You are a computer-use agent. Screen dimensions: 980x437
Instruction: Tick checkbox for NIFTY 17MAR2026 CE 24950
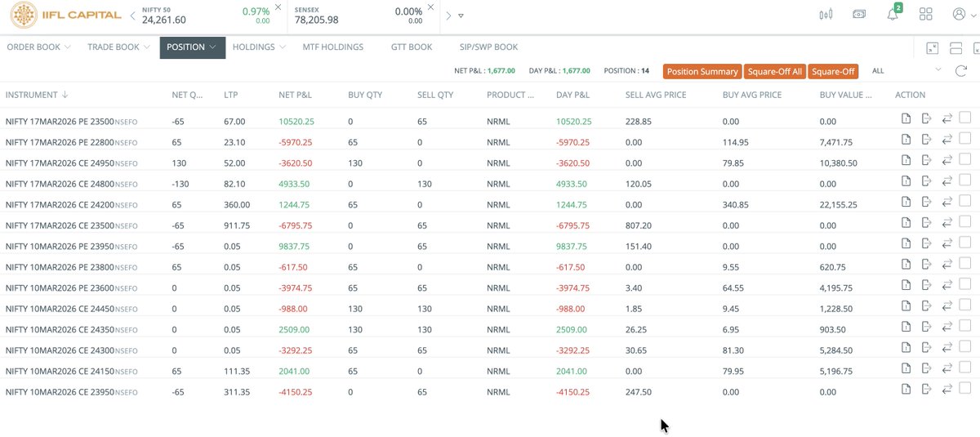click(965, 158)
